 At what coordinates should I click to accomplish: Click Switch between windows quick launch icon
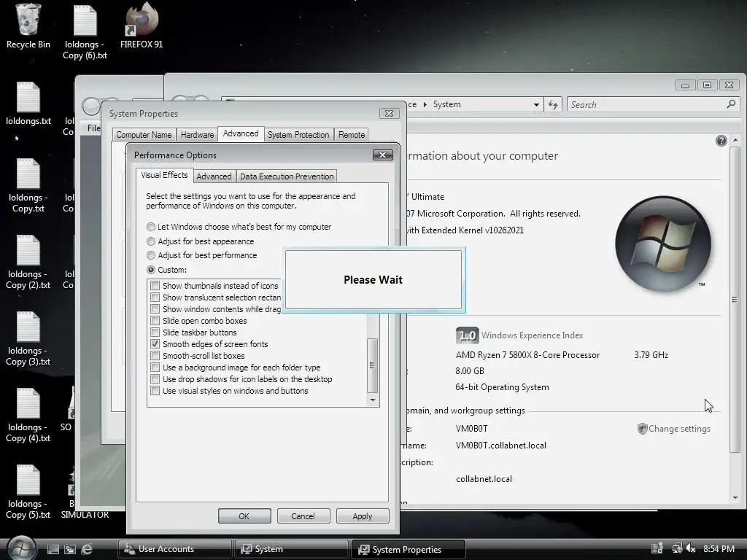[x=70, y=549]
